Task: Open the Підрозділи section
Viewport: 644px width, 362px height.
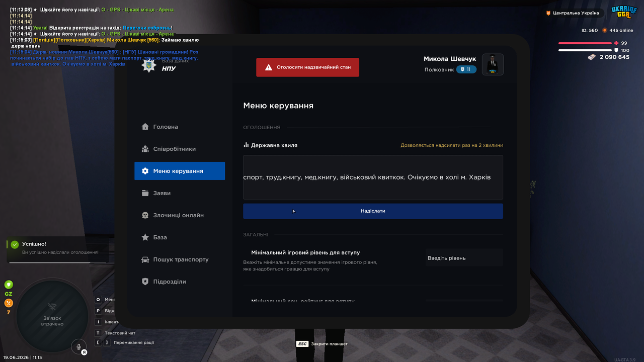Action: pos(180,282)
